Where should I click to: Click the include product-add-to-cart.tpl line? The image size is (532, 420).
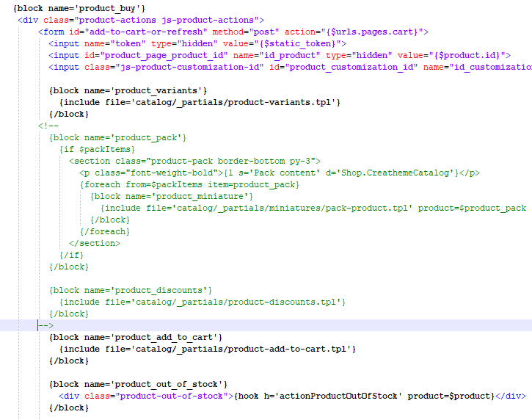(208, 349)
